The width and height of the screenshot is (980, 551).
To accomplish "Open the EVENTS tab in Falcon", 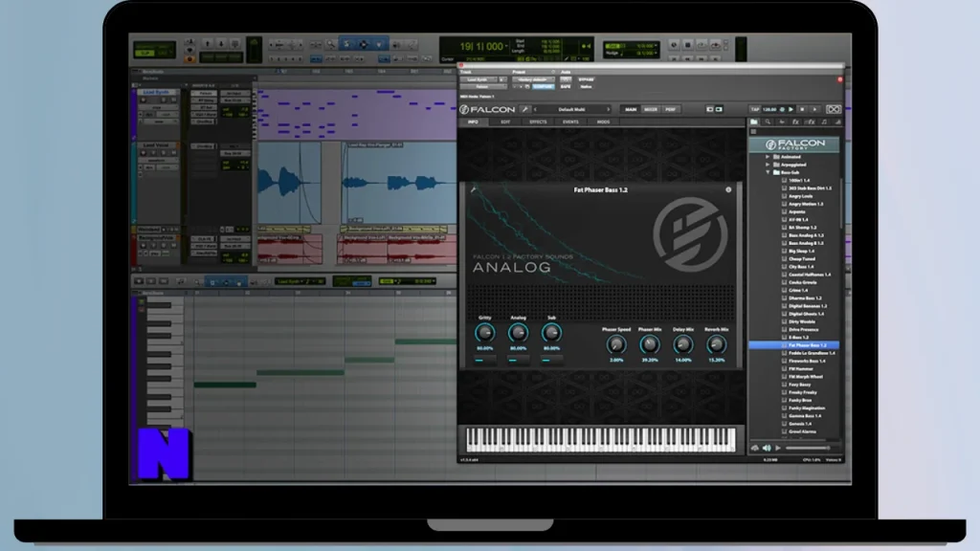I will pos(570,121).
